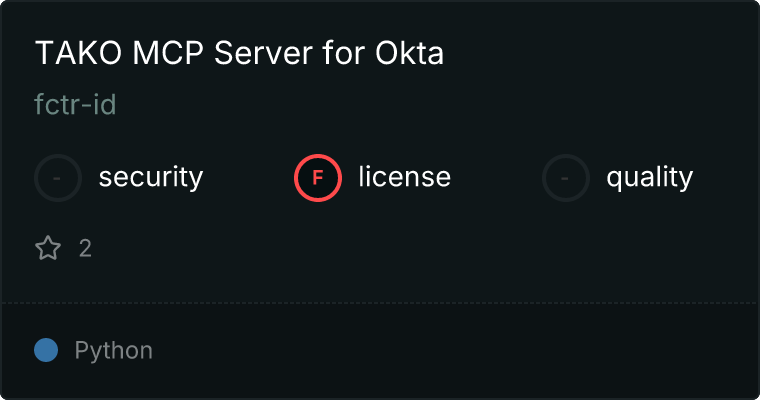Viewport: 760px width, 400px height.
Task: Click the letter F in the license badge
Action: 318,178
